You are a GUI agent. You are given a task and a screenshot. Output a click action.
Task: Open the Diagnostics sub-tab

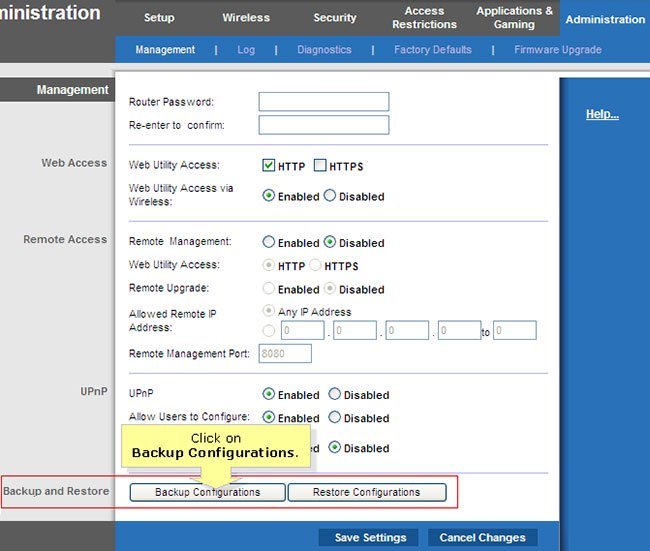click(324, 50)
